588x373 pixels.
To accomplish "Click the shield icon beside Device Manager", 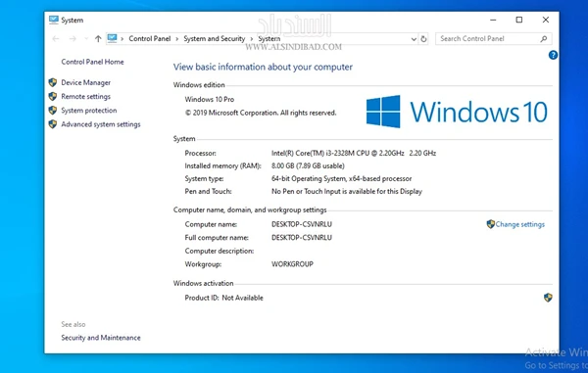I will point(53,82).
